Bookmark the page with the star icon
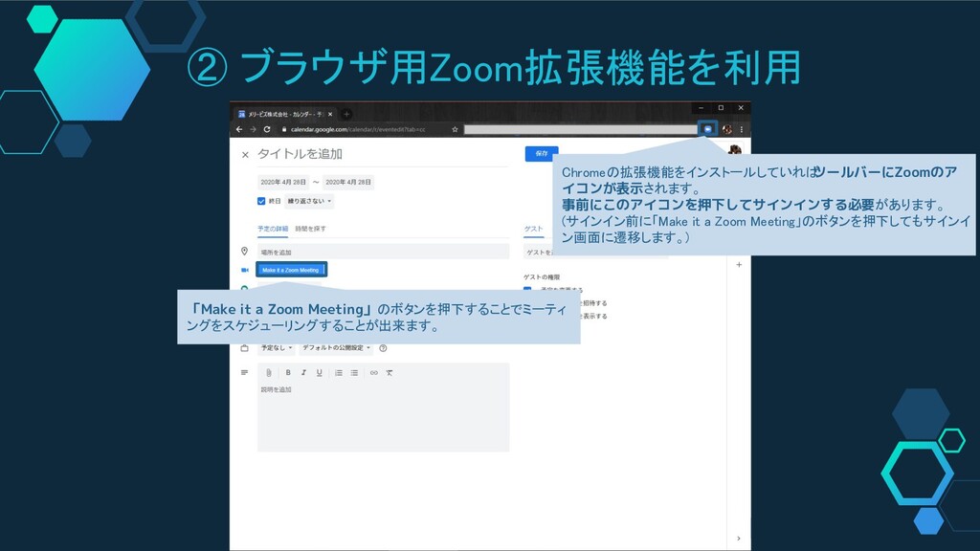Image resolution: width=980 pixels, height=551 pixels. pyautogui.click(x=455, y=129)
